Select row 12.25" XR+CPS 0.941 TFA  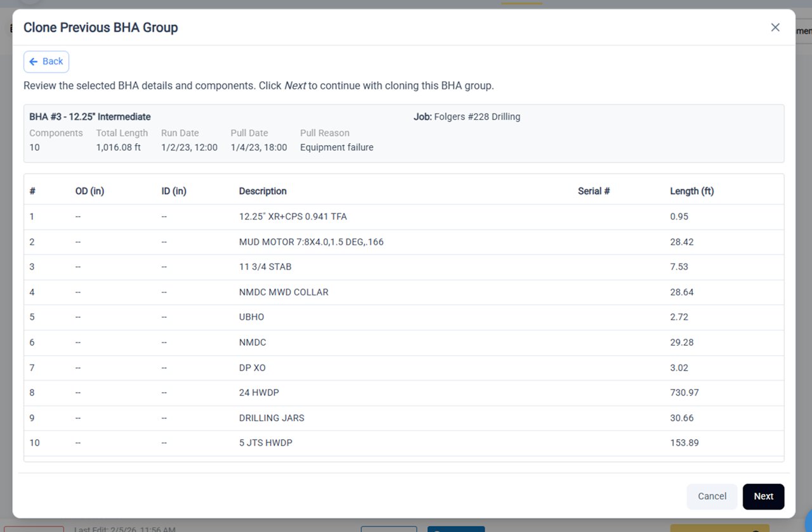coord(404,216)
